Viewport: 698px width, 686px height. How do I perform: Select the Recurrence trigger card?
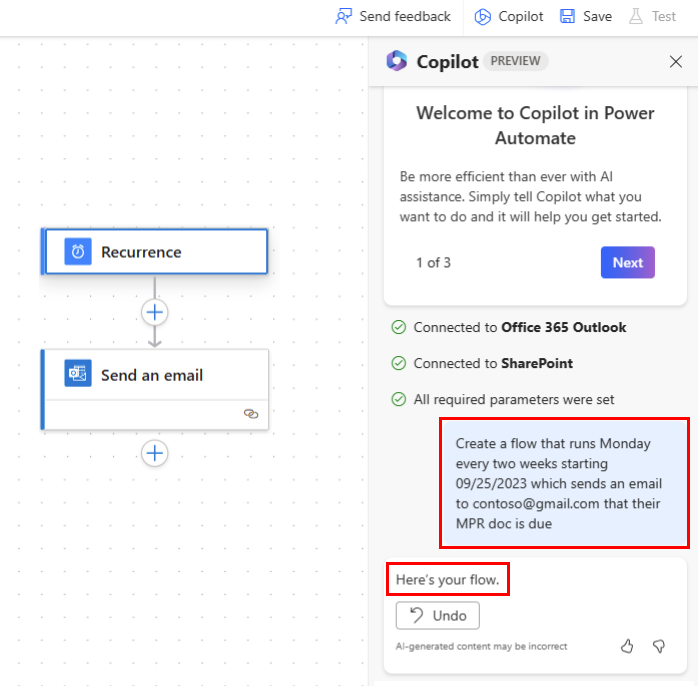pos(155,252)
